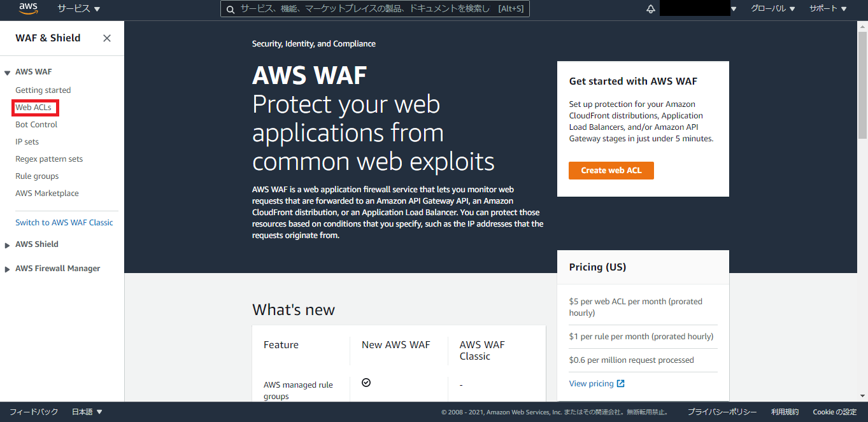Click the フィードバック feedback button

click(x=34, y=412)
